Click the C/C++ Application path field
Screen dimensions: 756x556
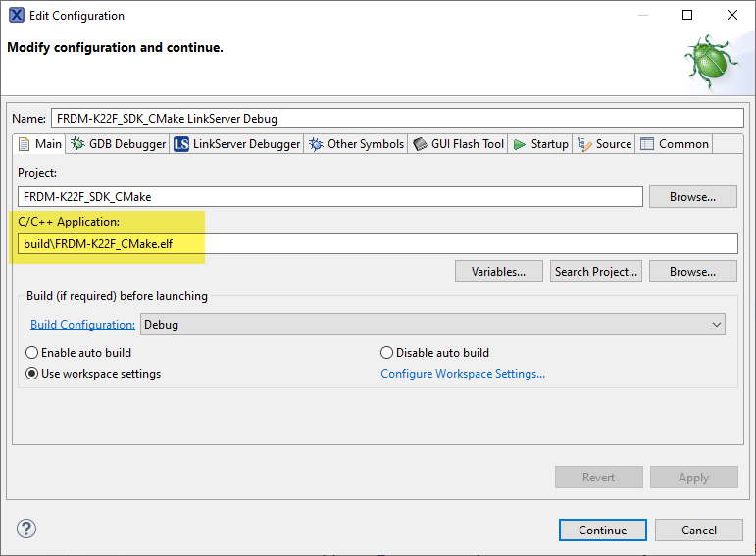pyautogui.click(x=378, y=243)
